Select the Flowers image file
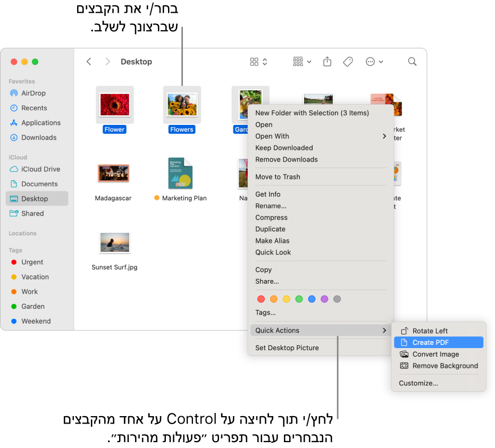Image resolution: width=495 pixels, height=448 pixels. [x=182, y=105]
